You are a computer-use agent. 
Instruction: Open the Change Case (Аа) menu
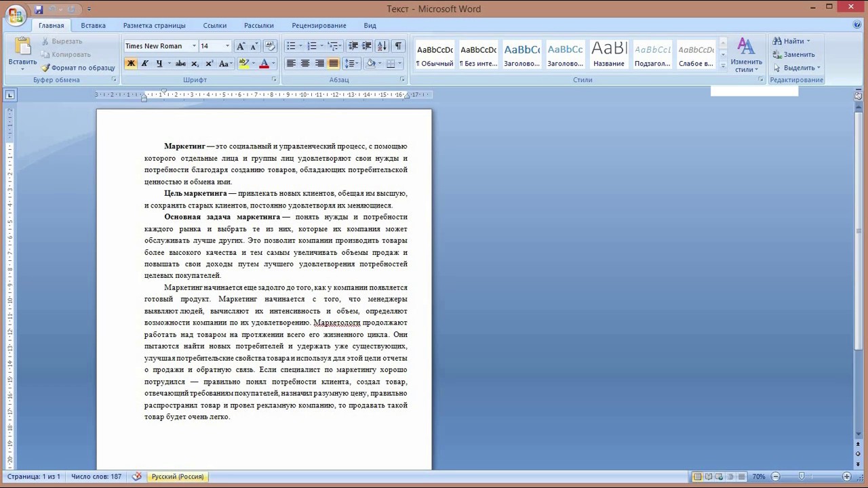coord(225,64)
